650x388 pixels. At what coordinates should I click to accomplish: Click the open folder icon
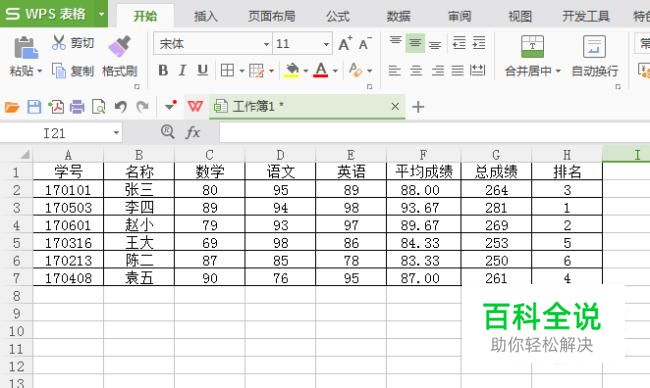[x=12, y=107]
